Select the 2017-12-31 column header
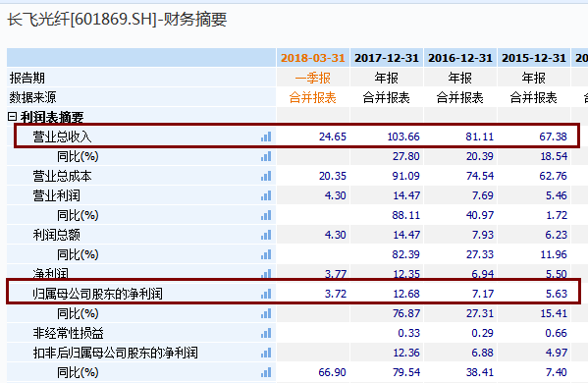This screenshot has height=383, width=588. click(x=387, y=58)
